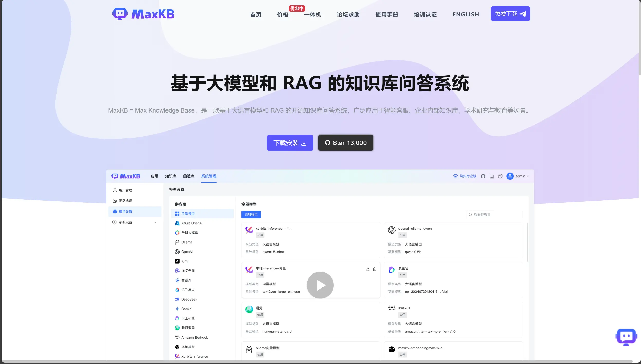Click the GitHub Star 13,000 button
This screenshot has height=364, width=641.
[346, 143]
